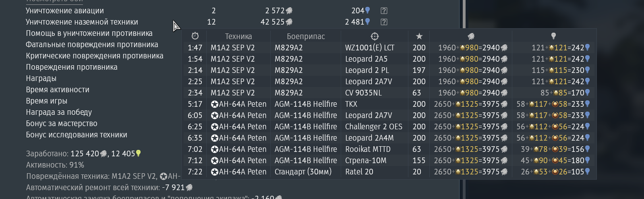
Task: Click the crosshair target column header icon
Action: coord(375,36)
